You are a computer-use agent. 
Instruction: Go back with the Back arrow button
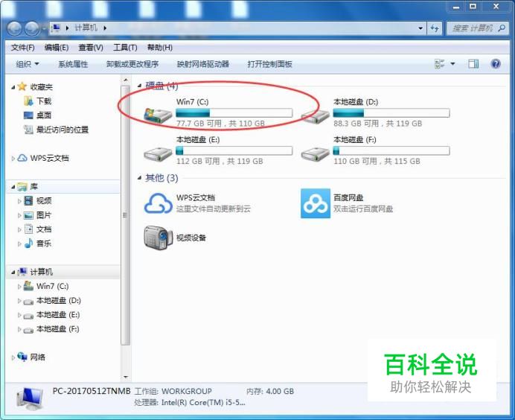point(14,28)
